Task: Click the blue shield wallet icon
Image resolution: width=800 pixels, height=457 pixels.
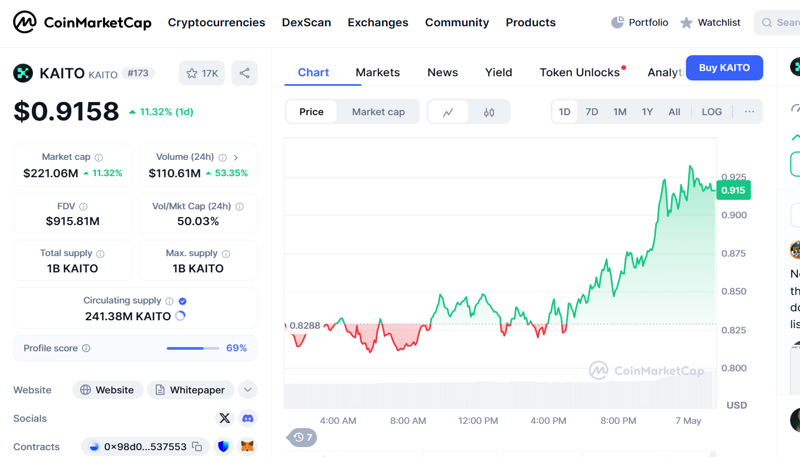Action: click(223, 447)
